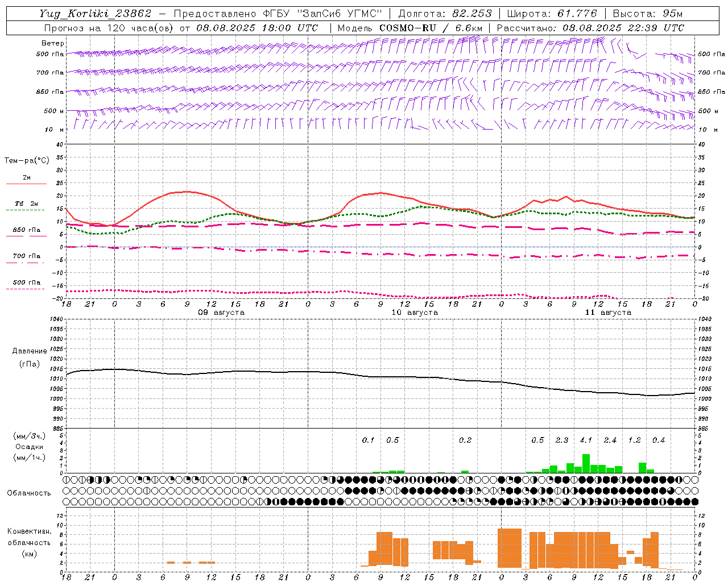
Task: Click the longitude value Долгота: 82.253
Action: click(445, 14)
